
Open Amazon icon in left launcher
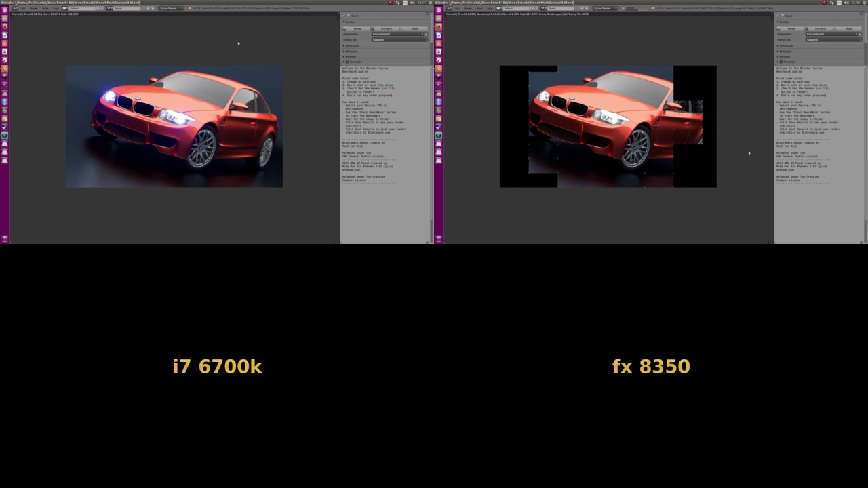(x=5, y=52)
